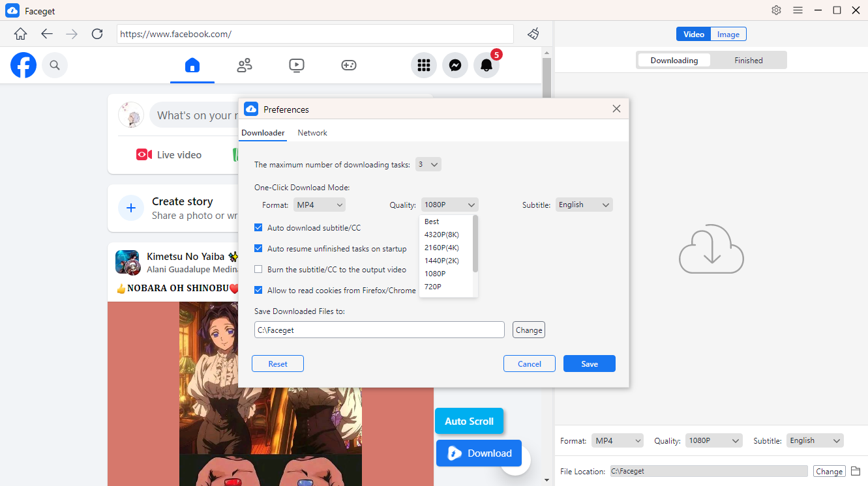This screenshot has height=486, width=868.
Task: Switch to the Network tab
Action: click(312, 132)
